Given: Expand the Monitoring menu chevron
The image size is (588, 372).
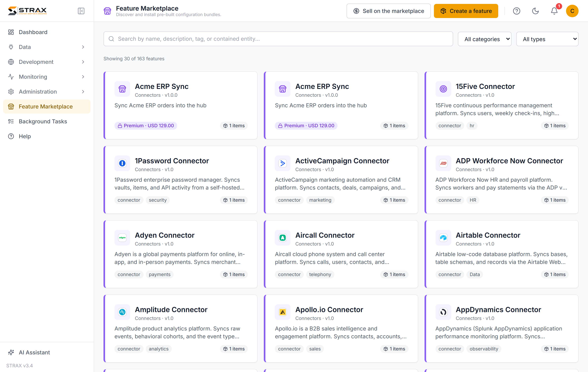Looking at the screenshot, I should click(83, 77).
